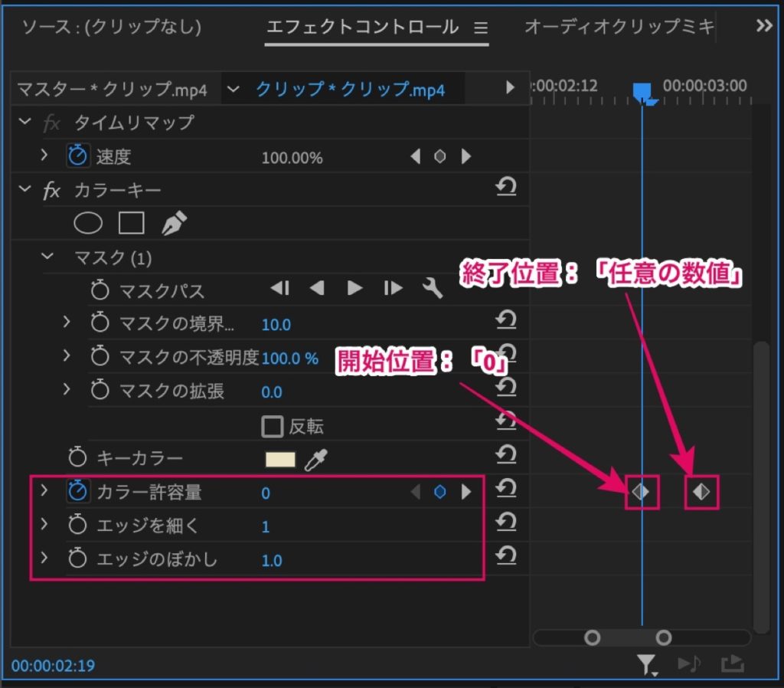Expand マスクの境界 property
The image size is (784, 688).
(67, 322)
